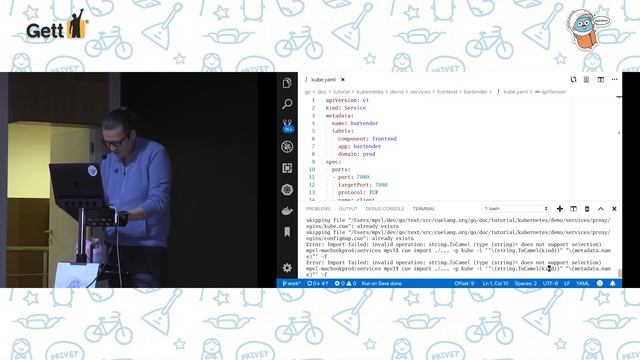The image size is (640, 360).
Task: Kill terminal with trash icon
Action: [x=587, y=209]
